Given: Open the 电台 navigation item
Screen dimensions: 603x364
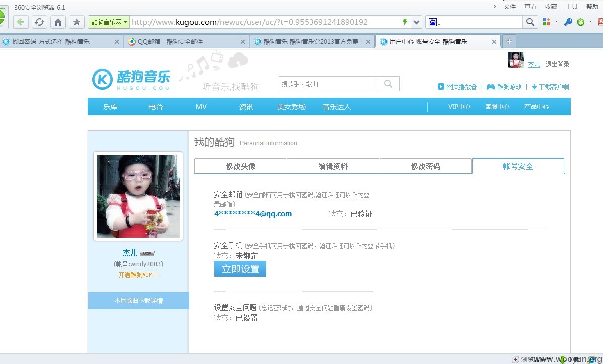Looking at the screenshot, I should 156,107.
